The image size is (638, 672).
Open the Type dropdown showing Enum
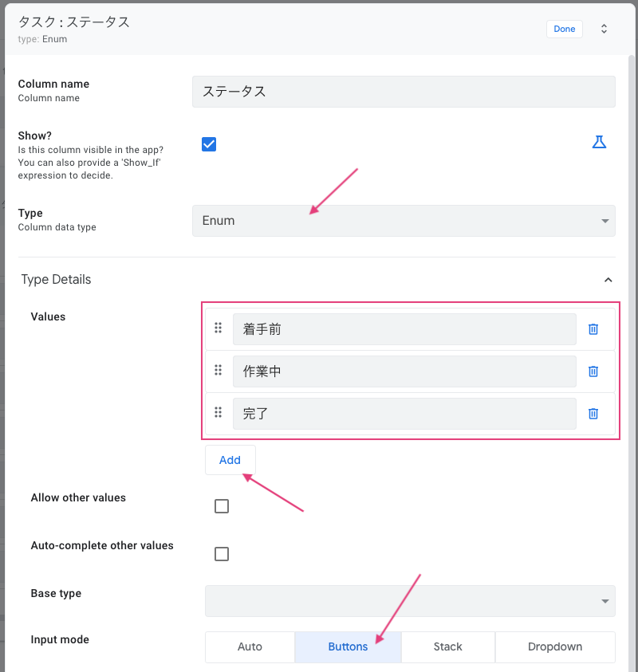coord(404,221)
